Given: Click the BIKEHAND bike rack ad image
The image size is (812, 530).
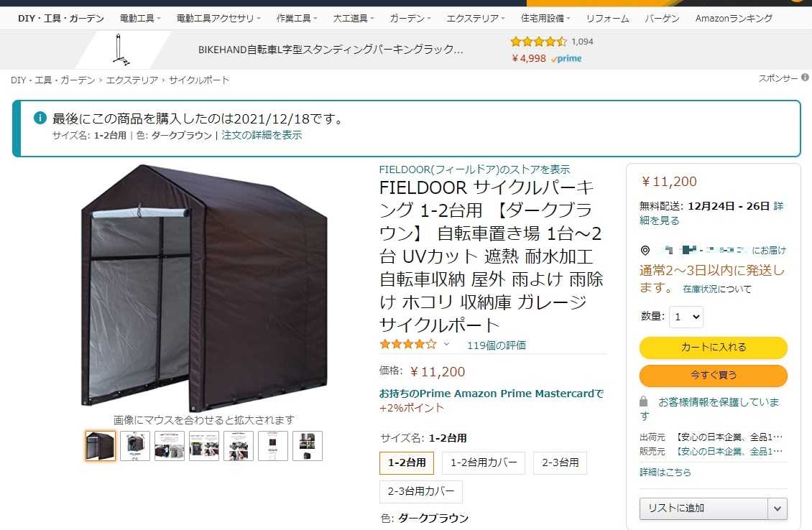Looking at the screenshot, I should point(121,50).
